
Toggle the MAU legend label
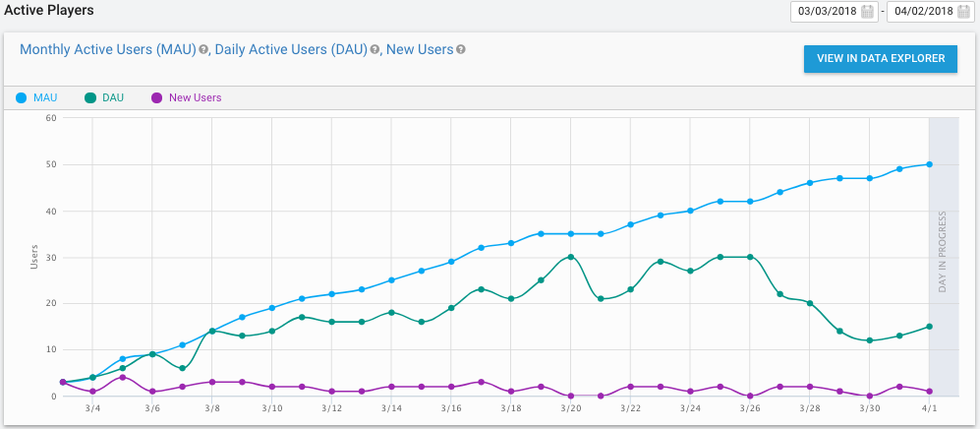46,97
